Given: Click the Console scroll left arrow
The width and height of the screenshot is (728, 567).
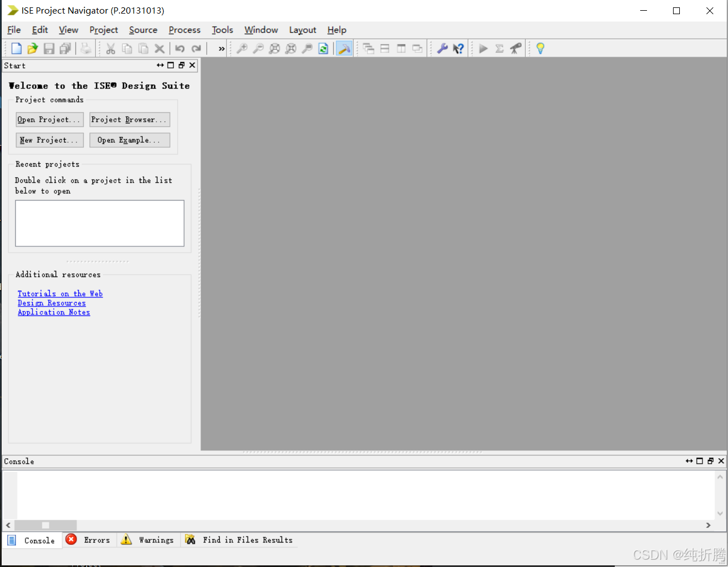Looking at the screenshot, I should coord(8,525).
